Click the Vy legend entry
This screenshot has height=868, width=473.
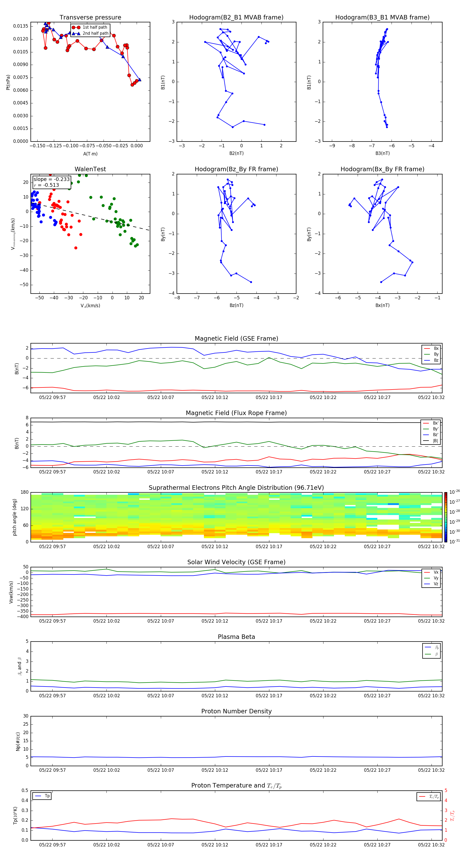click(x=431, y=578)
